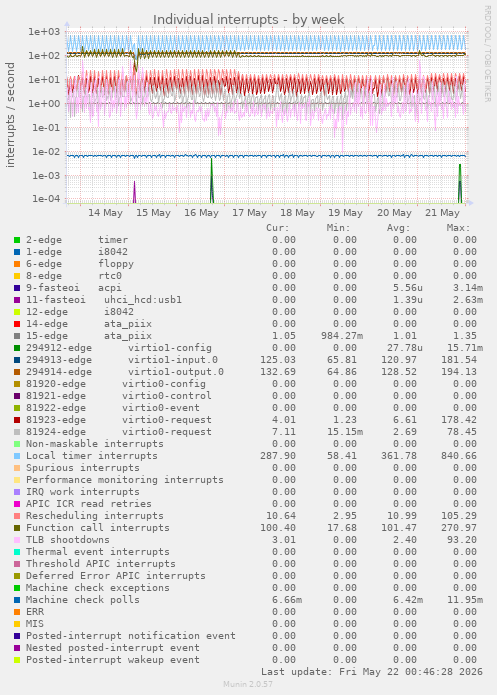Select the '1-edge i8042' legend row

tap(77, 252)
